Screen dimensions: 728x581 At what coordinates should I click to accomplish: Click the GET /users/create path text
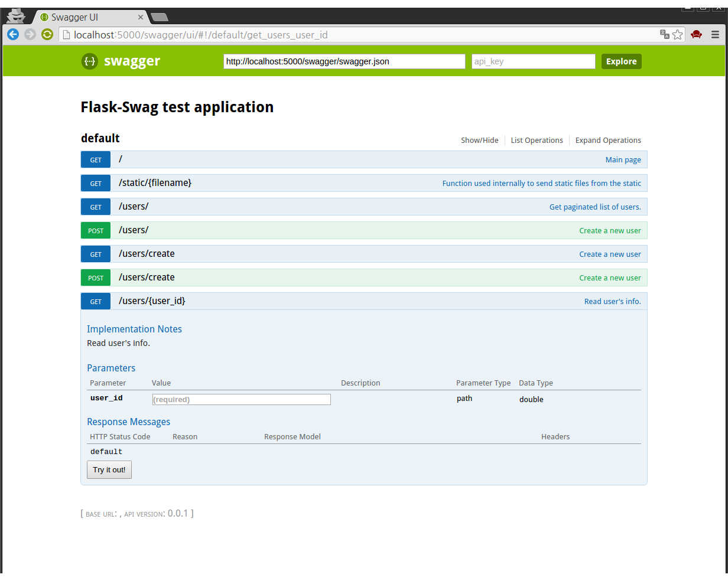tap(147, 254)
